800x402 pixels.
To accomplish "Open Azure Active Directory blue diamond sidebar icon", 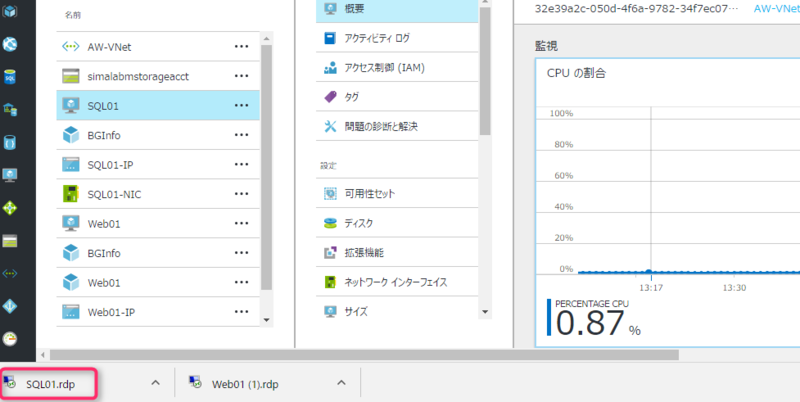I will pos(10,306).
